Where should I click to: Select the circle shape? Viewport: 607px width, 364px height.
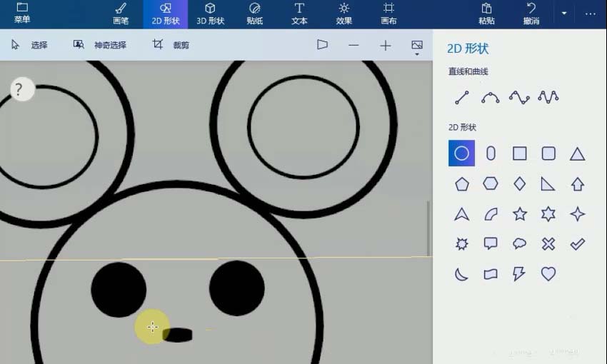pos(461,153)
